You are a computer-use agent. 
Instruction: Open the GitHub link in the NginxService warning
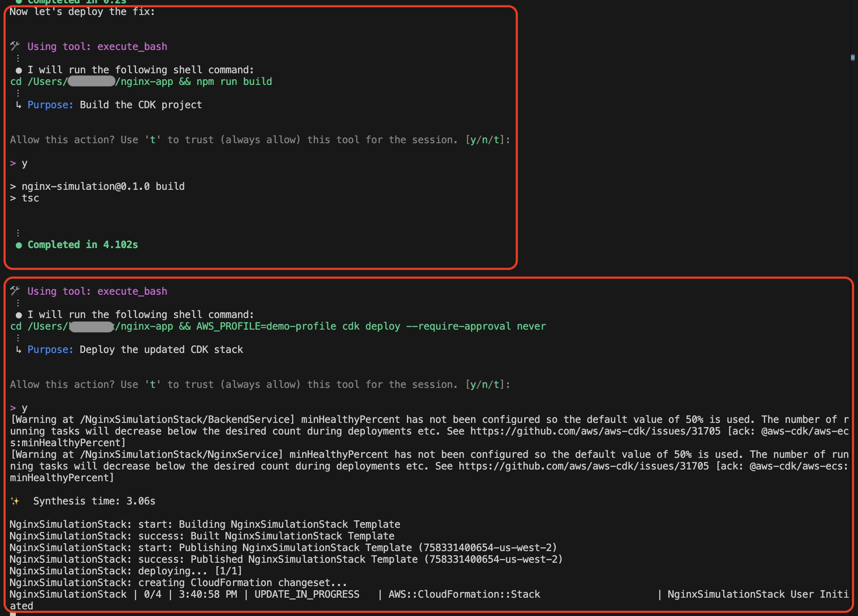click(x=583, y=466)
